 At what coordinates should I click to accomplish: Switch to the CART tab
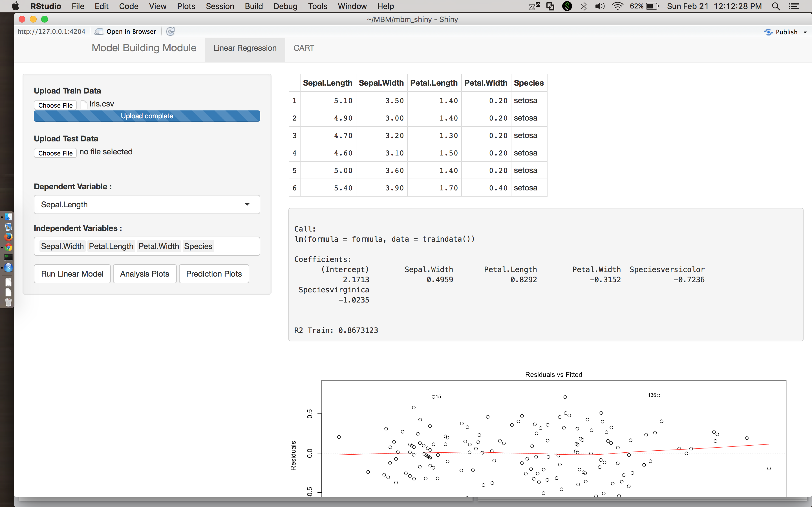[304, 48]
